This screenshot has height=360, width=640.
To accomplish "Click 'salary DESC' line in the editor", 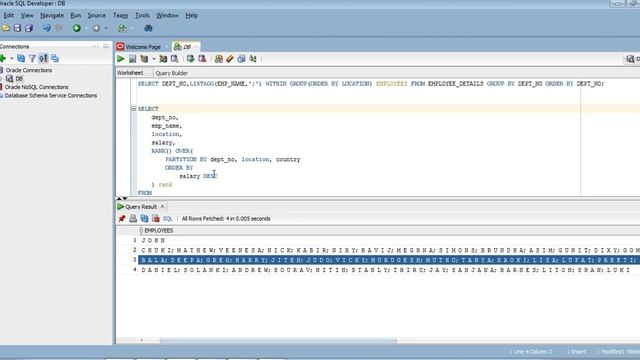I will click(x=198, y=176).
